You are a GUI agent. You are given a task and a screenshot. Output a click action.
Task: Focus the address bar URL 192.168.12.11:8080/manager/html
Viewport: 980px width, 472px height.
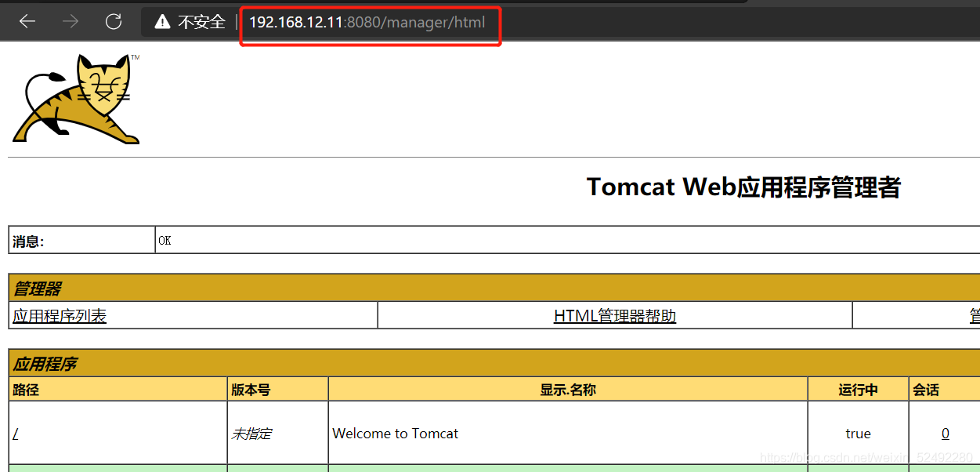coord(367,22)
